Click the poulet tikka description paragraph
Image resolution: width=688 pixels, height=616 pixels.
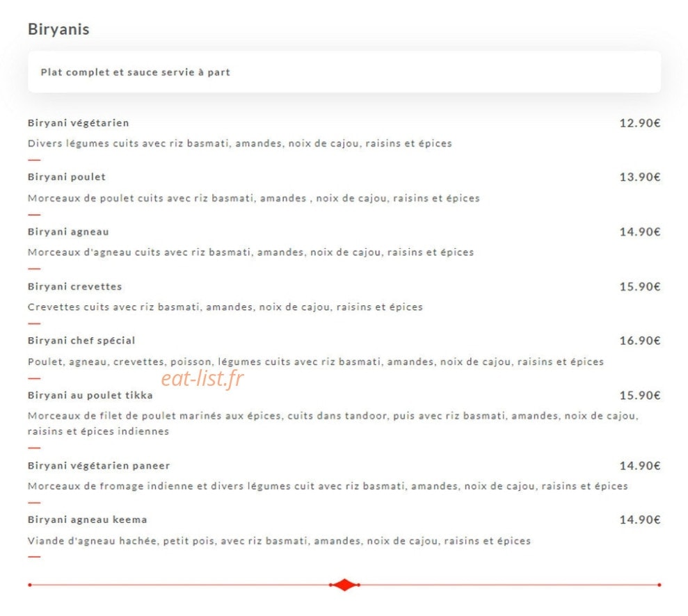tap(333, 423)
